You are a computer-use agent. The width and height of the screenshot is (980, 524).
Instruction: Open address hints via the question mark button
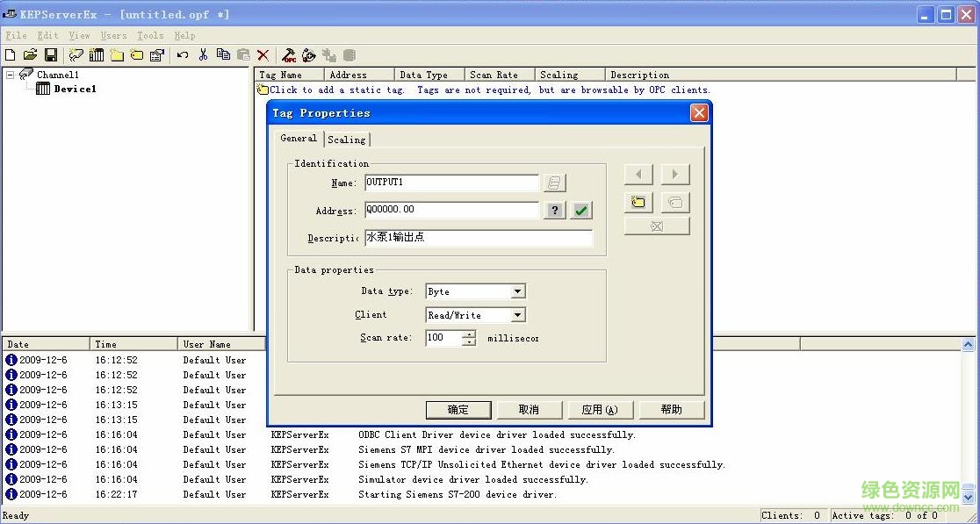(x=554, y=210)
